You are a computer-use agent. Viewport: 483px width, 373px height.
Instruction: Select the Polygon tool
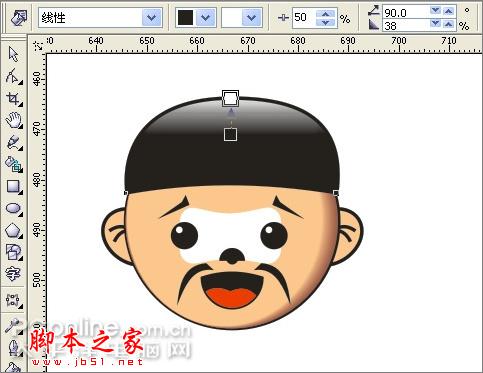[x=13, y=230]
